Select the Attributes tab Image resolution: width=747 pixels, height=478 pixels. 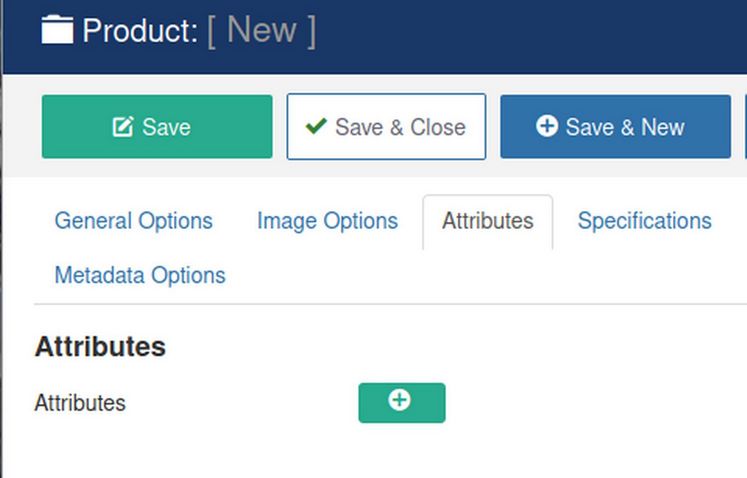click(x=487, y=221)
